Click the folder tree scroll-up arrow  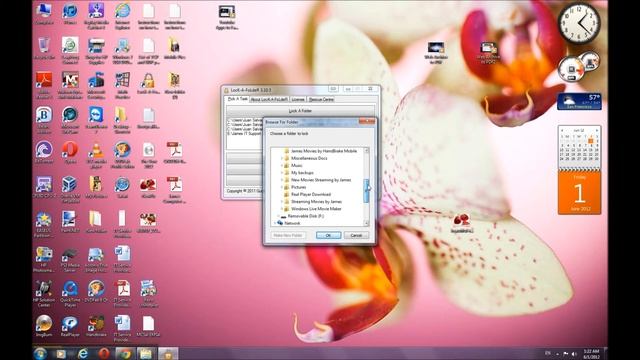[366, 151]
